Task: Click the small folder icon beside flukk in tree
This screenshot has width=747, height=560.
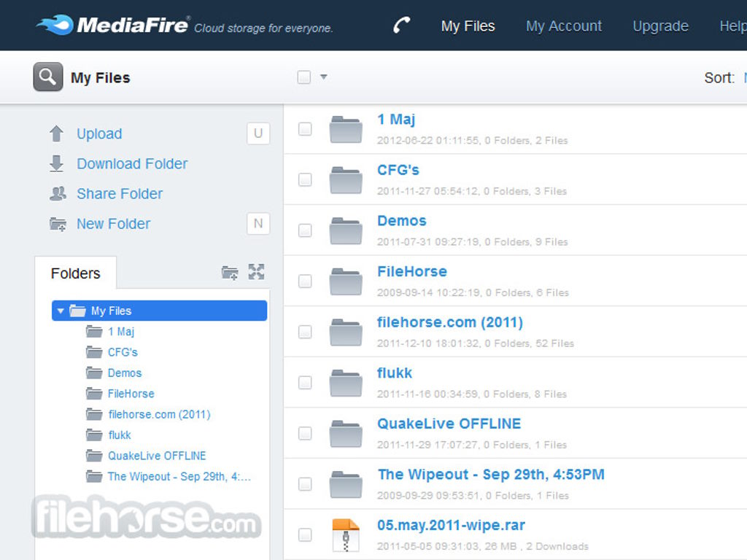Action: [x=94, y=435]
